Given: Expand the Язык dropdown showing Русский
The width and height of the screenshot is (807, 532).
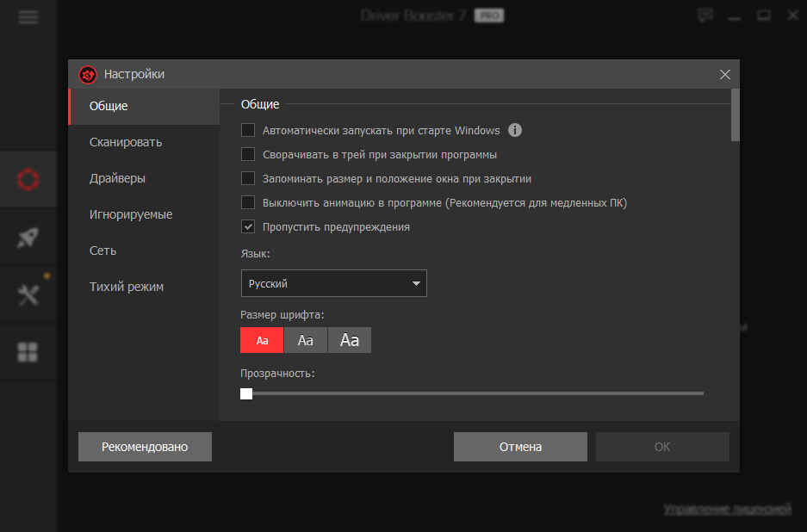Looking at the screenshot, I should click(333, 283).
